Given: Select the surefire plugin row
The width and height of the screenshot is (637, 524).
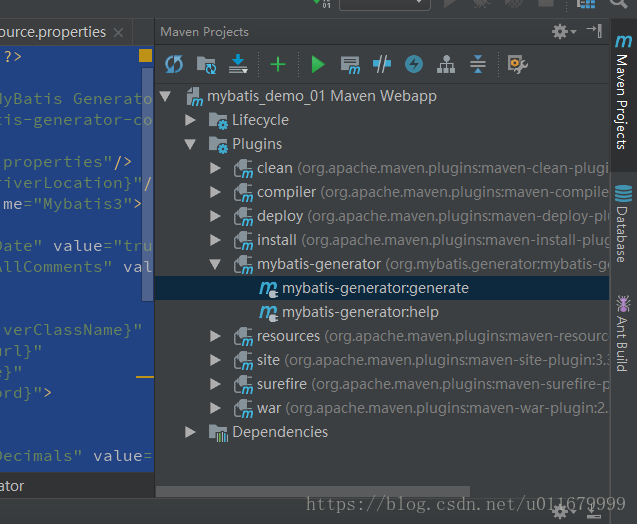Looking at the screenshot, I should [x=382, y=384].
